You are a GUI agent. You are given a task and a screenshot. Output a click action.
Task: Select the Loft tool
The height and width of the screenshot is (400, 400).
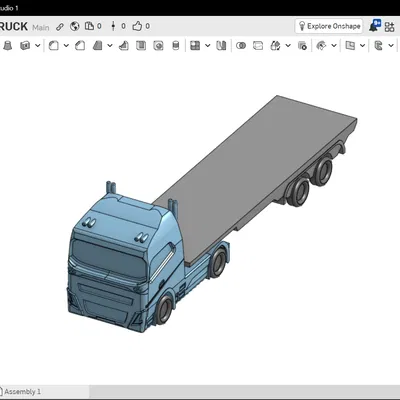coord(8,45)
